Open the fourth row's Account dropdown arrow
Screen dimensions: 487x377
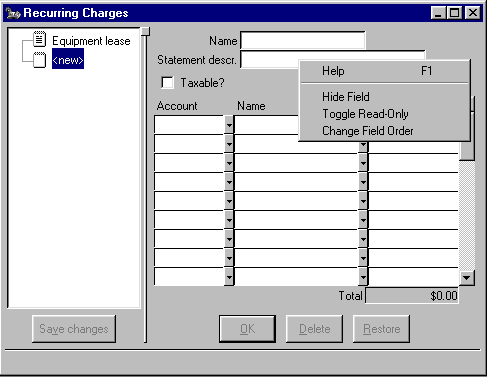coord(229,182)
